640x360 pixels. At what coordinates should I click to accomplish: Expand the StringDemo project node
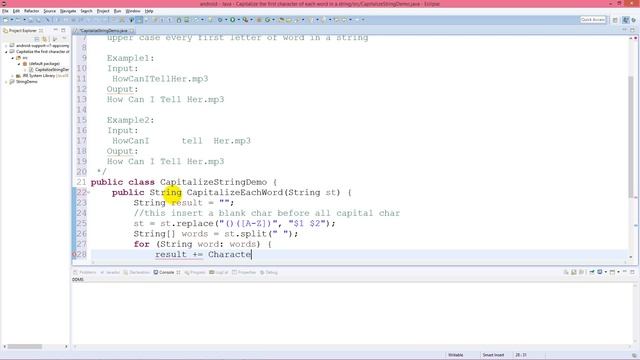coord(6,82)
